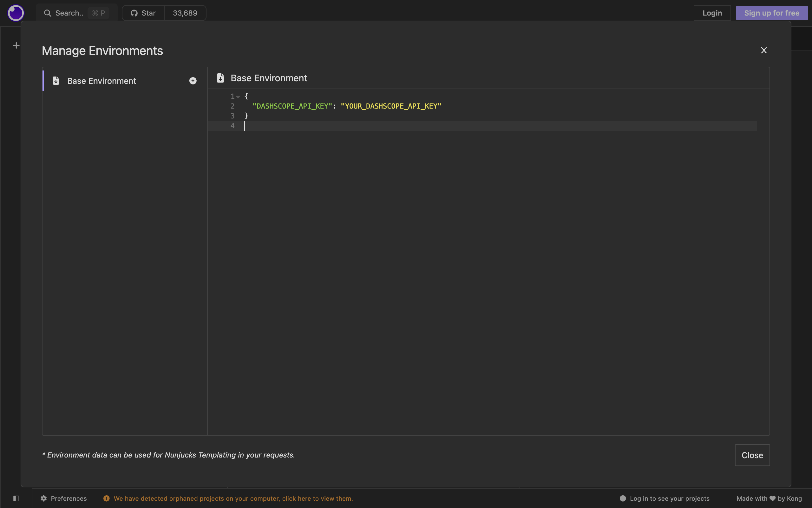Click the plus icon behind the dialog

16,45
